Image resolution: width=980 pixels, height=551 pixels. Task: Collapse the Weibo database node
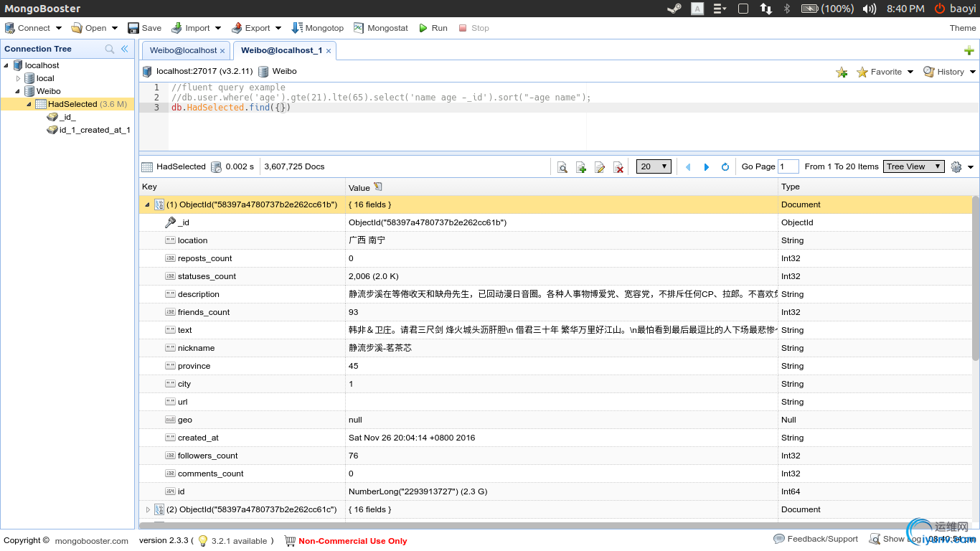(x=19, y=91)
